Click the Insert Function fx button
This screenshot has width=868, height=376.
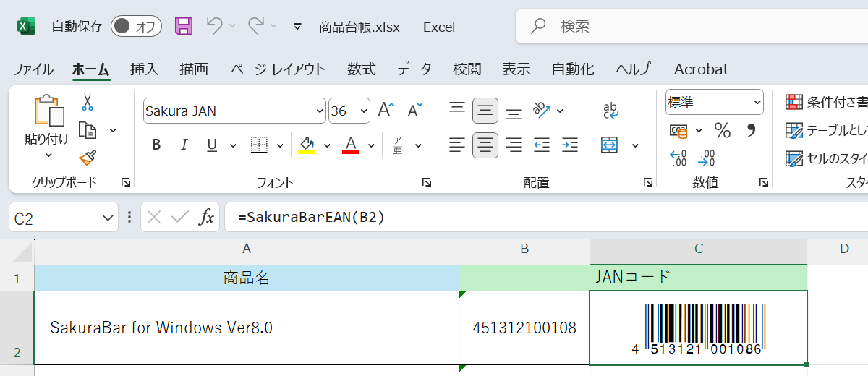tap(207, 217)
